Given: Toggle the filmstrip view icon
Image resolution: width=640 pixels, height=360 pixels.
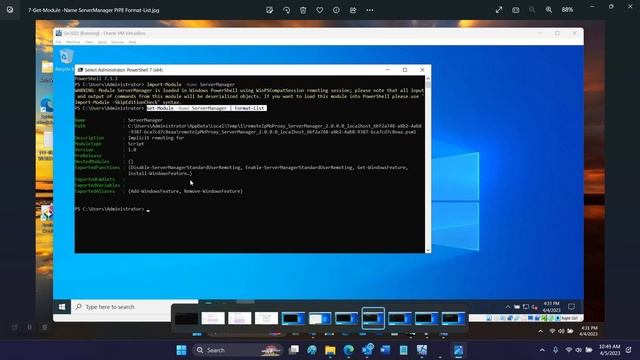Looking at the screenshot, I should click(x=516, y=10).
